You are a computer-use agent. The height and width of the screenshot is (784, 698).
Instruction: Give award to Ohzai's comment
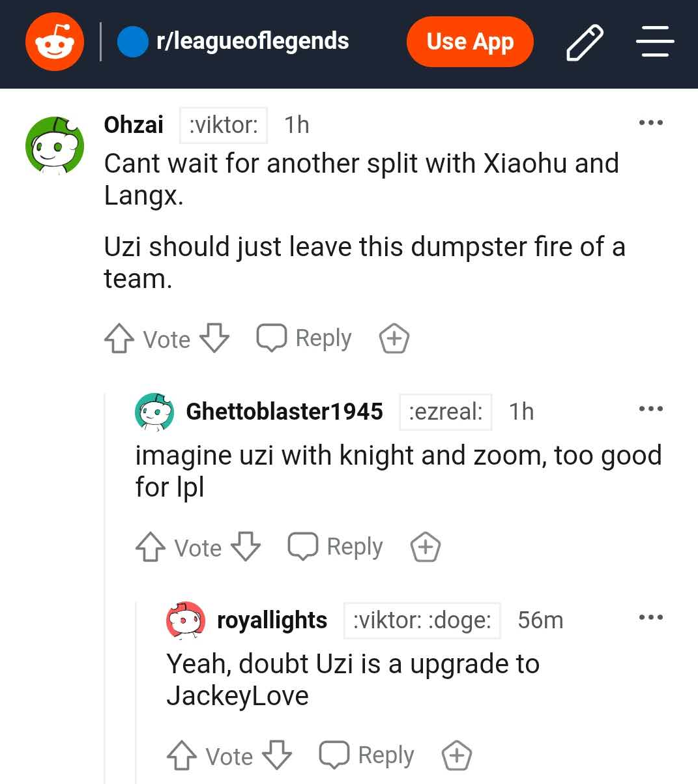pyautogui.click(x=394, y=339)
